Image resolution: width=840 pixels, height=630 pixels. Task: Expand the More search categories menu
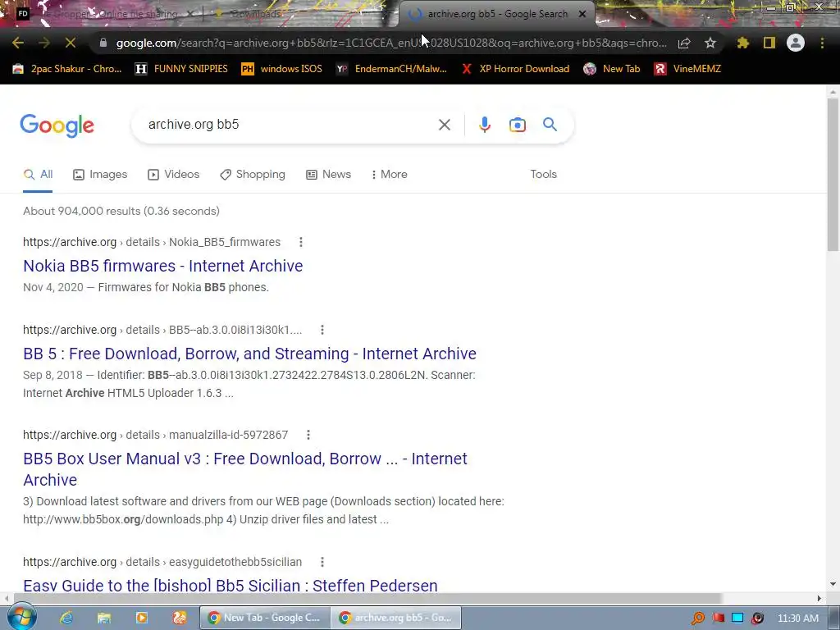[x=390, y=175]
